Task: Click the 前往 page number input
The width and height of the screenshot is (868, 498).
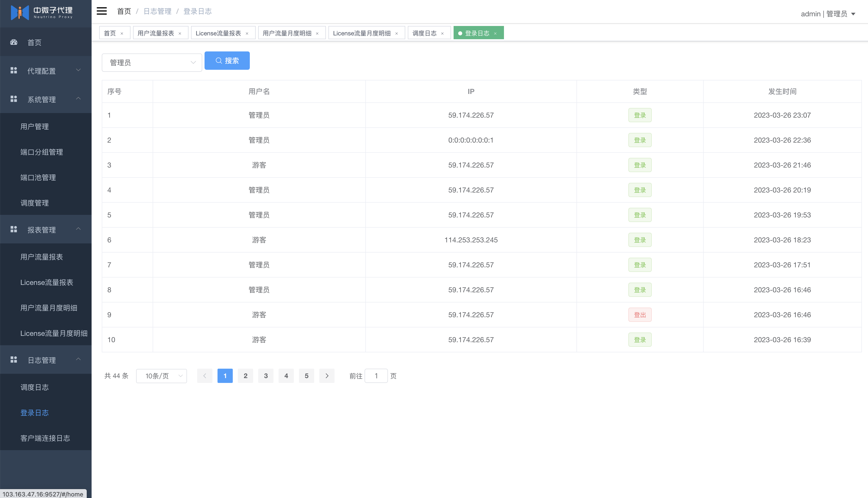Action: coord(376,376)
